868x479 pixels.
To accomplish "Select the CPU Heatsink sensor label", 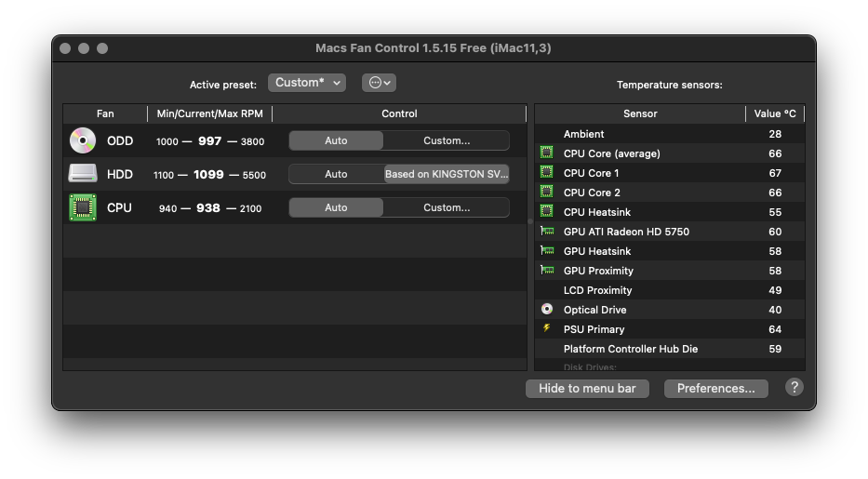I will pos(596,212).
